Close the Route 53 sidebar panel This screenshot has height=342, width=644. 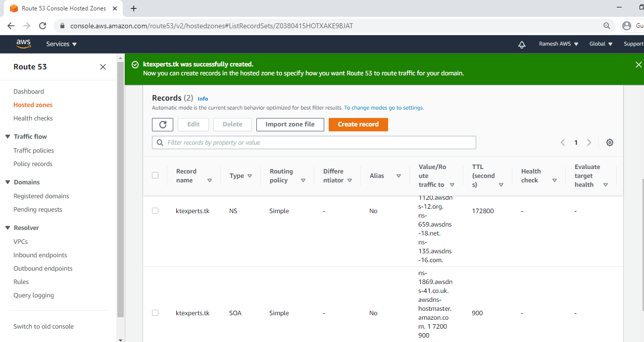point(103,67)
